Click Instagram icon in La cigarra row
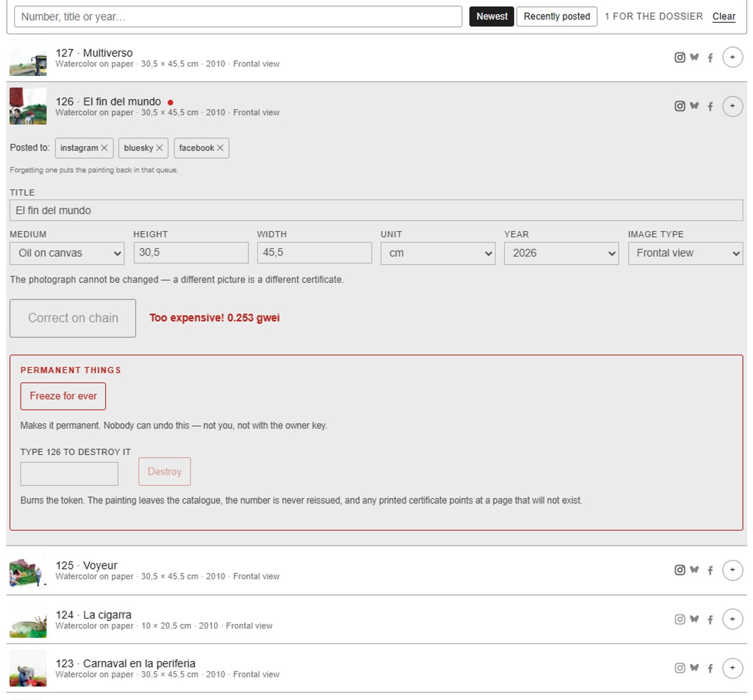This screenshot has width=753, height=700. 680,619
